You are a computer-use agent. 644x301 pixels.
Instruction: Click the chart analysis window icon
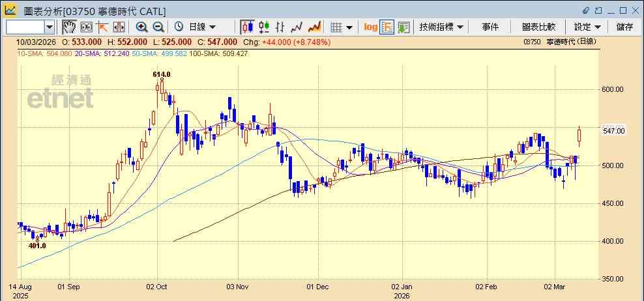10,10
